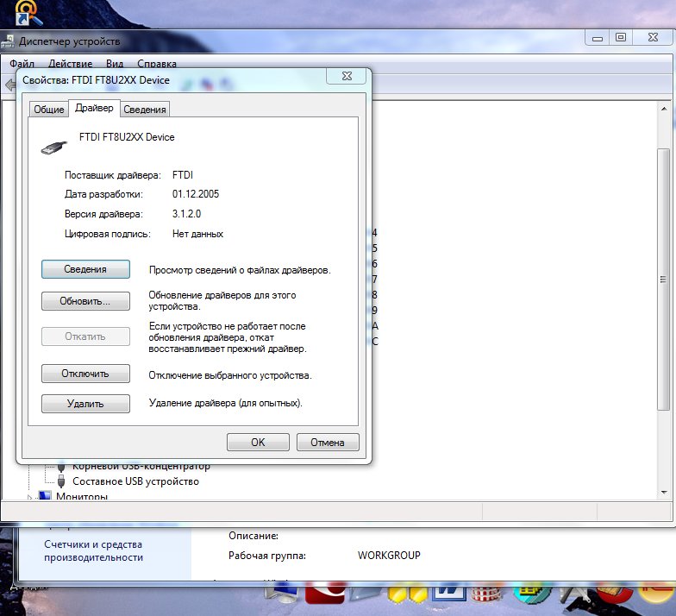
Task: Click the driver version 3.1.2.0
Action: point(186,214)
